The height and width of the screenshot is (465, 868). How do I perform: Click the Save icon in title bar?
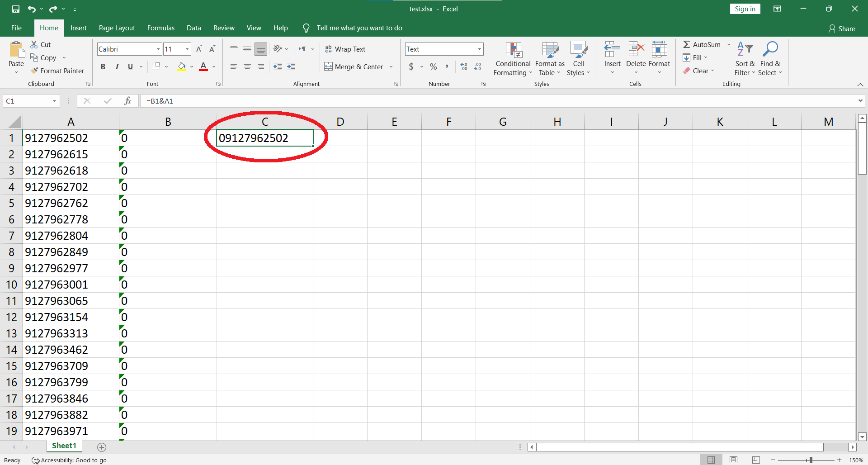16,9
